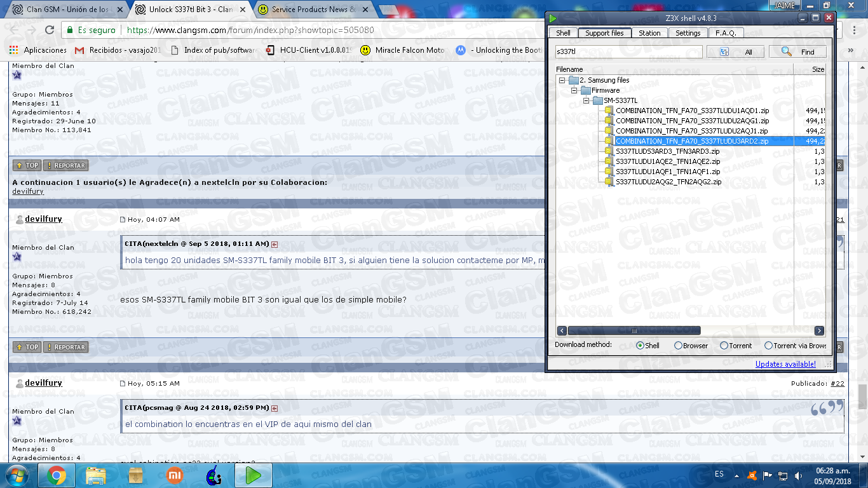Select COMBINATION_TFN_FA70_S337TLUDU2AQJ1.zip file
868x488 pixels.
pyautogui.click(x=691, y=131)
